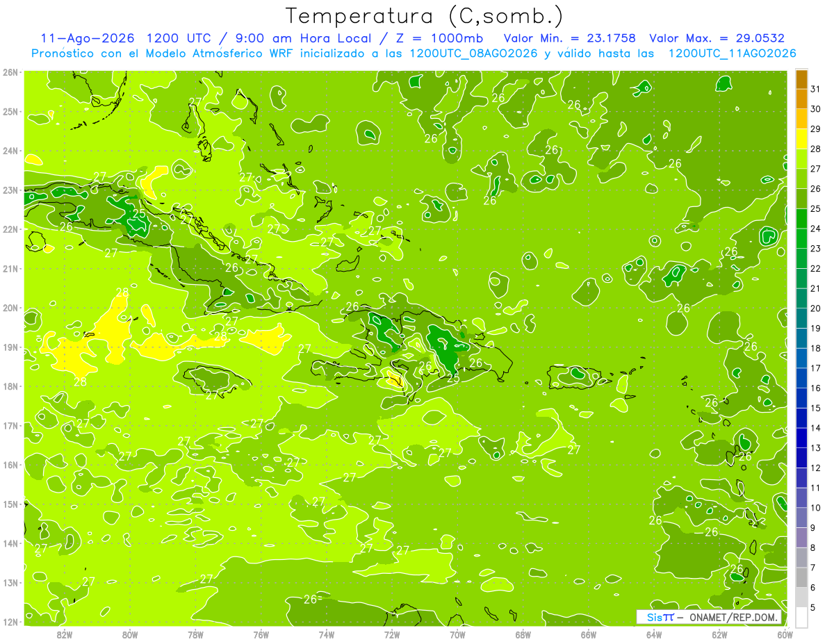Click the longitude axis label "82W"

pyautogui.click(x=65, y=634)
